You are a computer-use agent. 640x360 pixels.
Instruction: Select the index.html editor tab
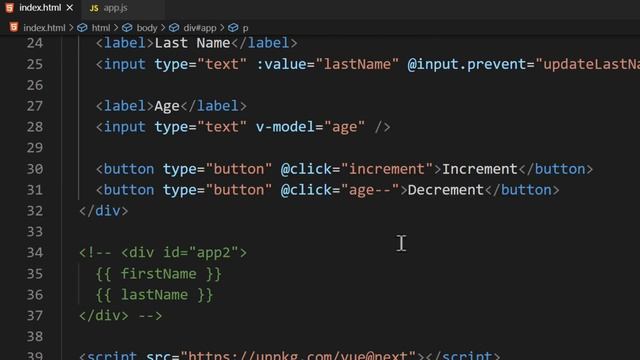(x=40, y=8)
